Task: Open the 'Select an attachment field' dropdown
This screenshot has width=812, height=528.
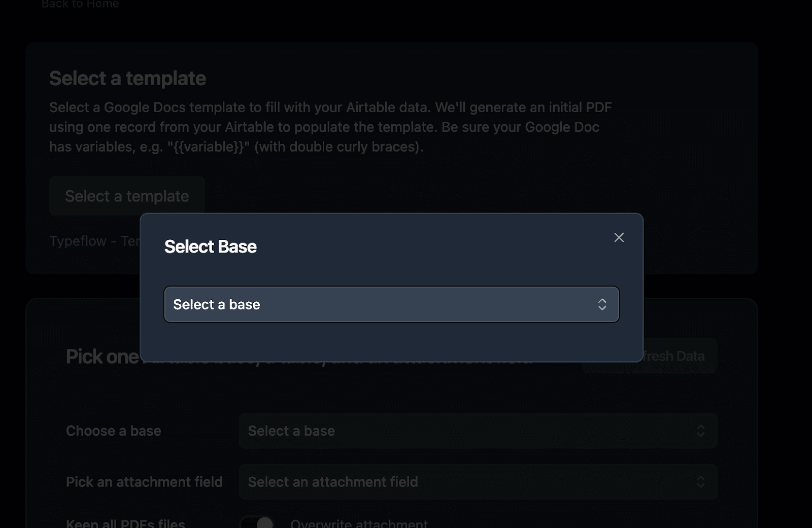Action: 477,482
